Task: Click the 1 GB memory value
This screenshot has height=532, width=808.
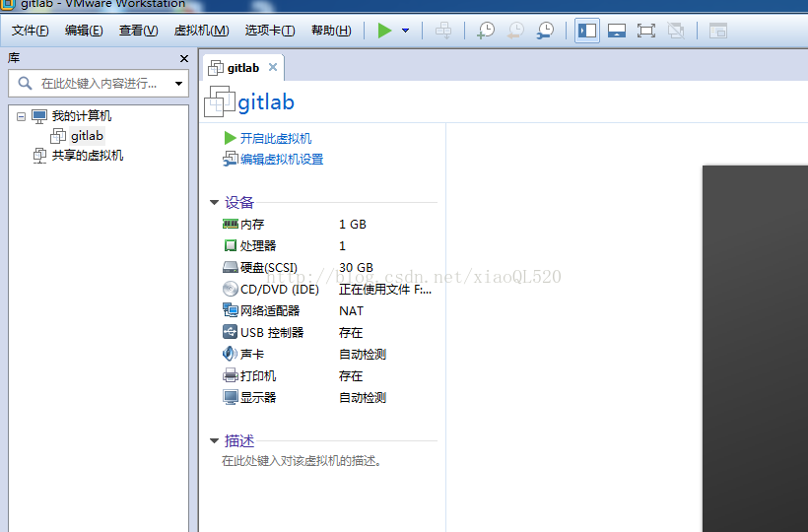Action: 353,225
